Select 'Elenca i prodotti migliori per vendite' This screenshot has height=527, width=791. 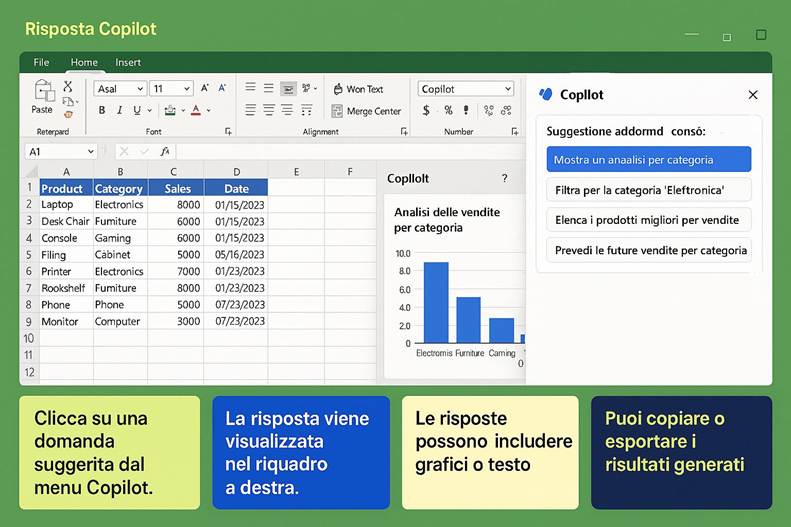pyautogui.click(x=649, y=220)
